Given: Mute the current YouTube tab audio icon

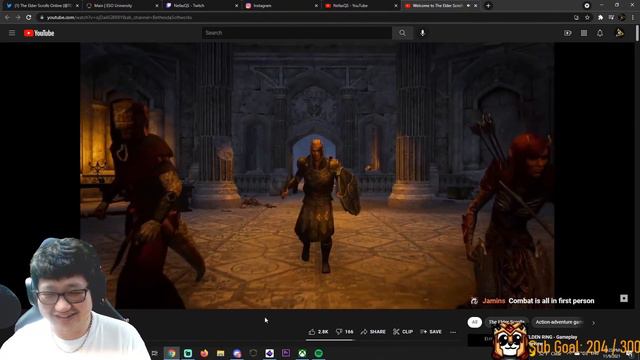Looking at the screenshot, I should [x=468, y=6].
